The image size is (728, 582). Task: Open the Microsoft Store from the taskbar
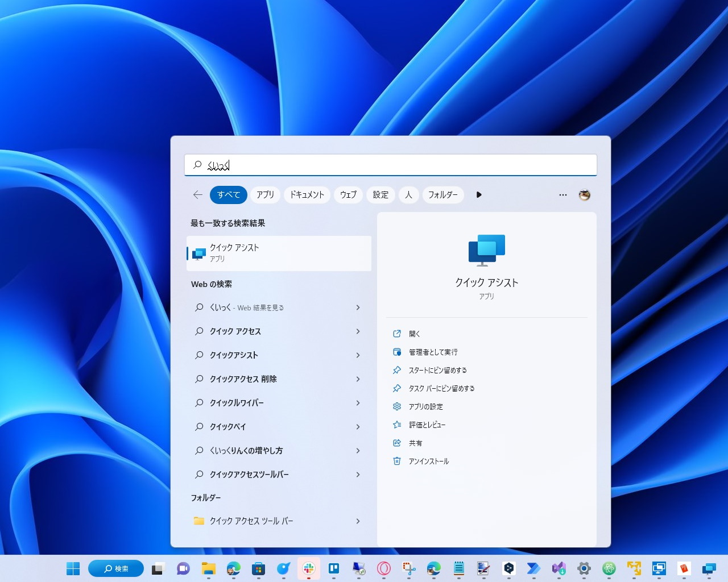coord(259,568)
